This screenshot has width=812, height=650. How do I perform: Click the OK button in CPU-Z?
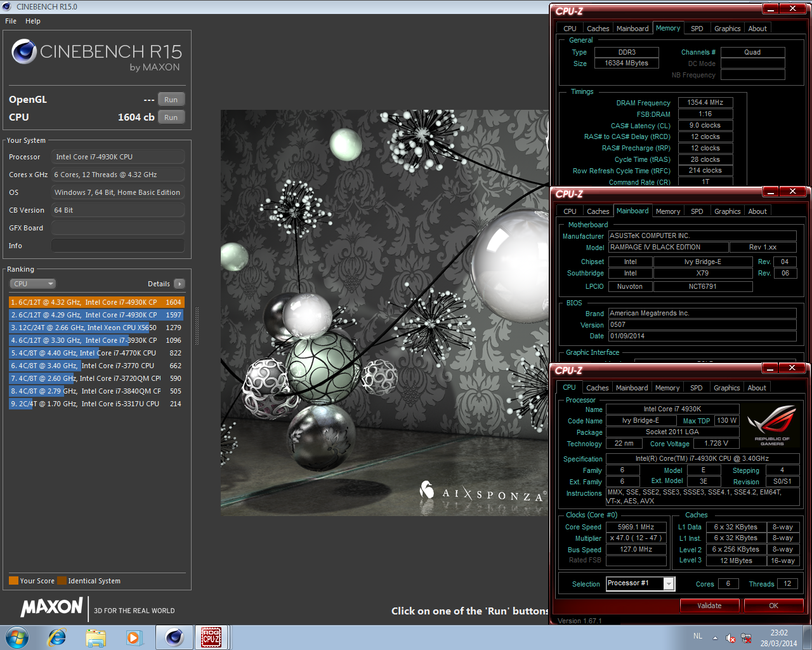point(773,606)
